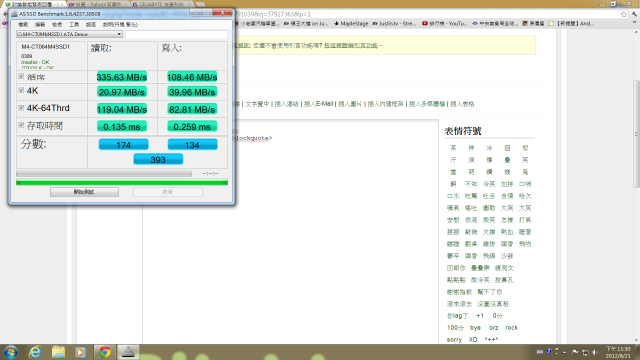This screenshot has height=360, width=640.
Task: Toggle the 4K test checkbox
Action: [x=21, y=90]
